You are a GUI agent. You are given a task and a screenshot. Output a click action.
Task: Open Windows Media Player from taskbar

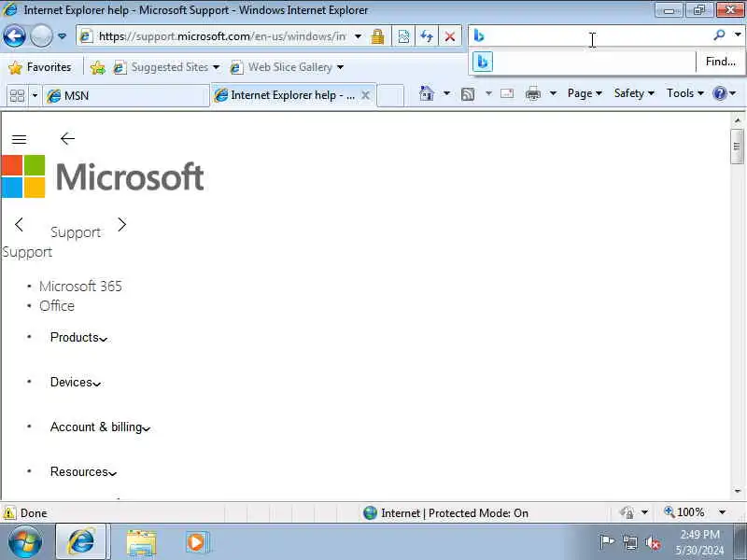[196, 542]
